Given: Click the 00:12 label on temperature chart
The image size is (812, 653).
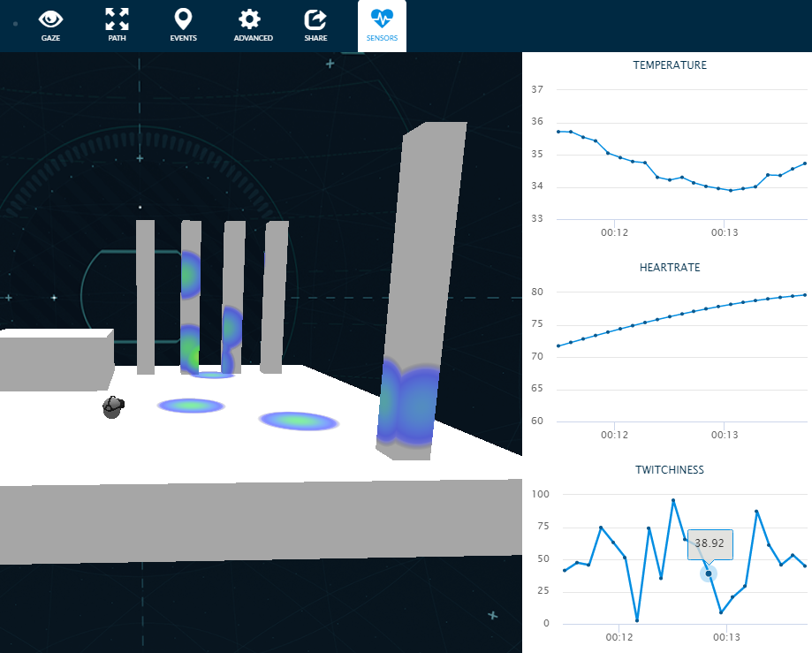Looking at the screenshot, I should tap(614, 232).
